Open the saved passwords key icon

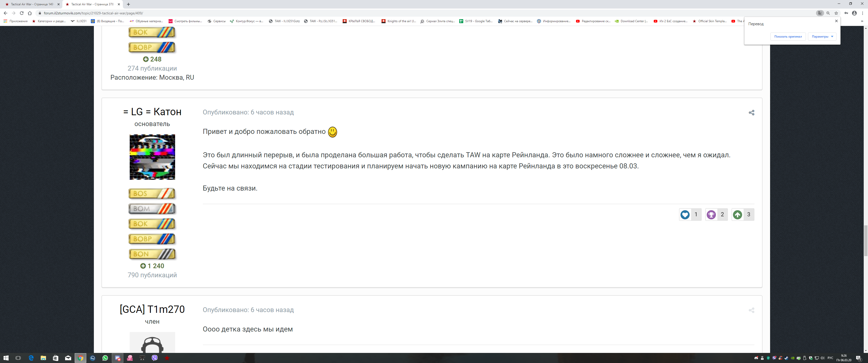click(x=846, y=13)
